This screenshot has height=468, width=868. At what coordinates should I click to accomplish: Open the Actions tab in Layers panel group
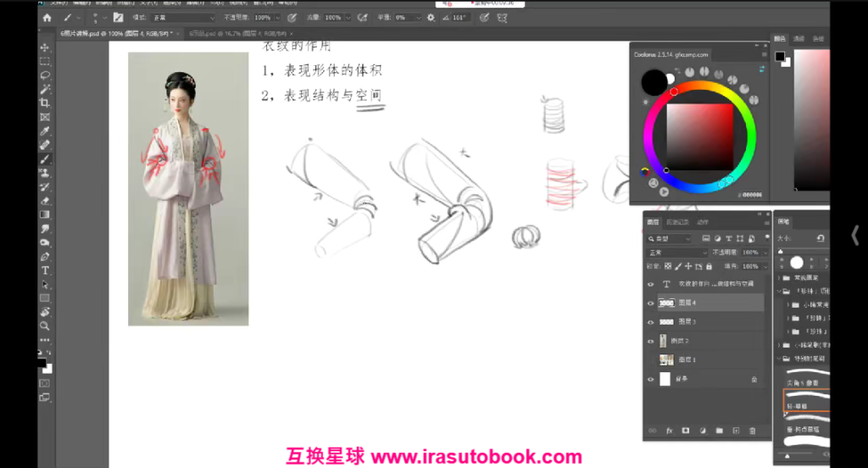pyautogui.click(x=703, y=222)
